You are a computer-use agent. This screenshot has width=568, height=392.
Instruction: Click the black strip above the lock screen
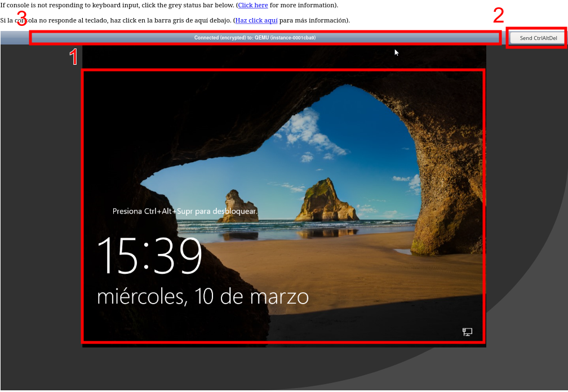[282, 57]
